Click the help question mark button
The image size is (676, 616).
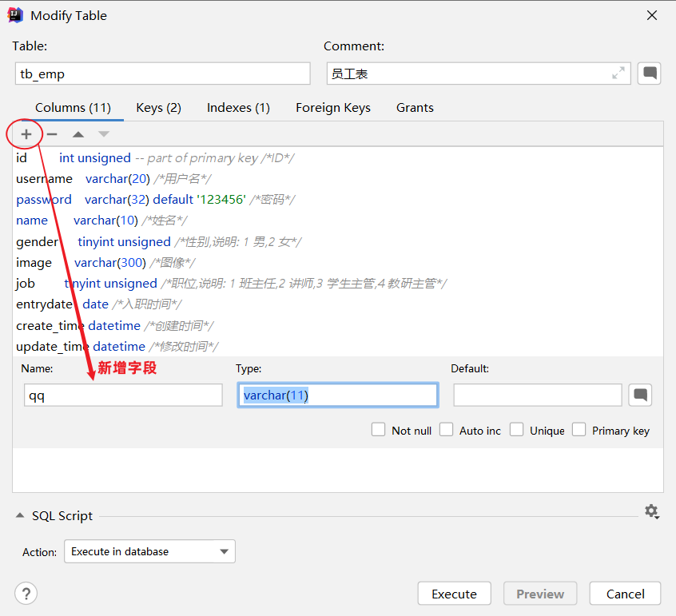click(x=26, y=594)
